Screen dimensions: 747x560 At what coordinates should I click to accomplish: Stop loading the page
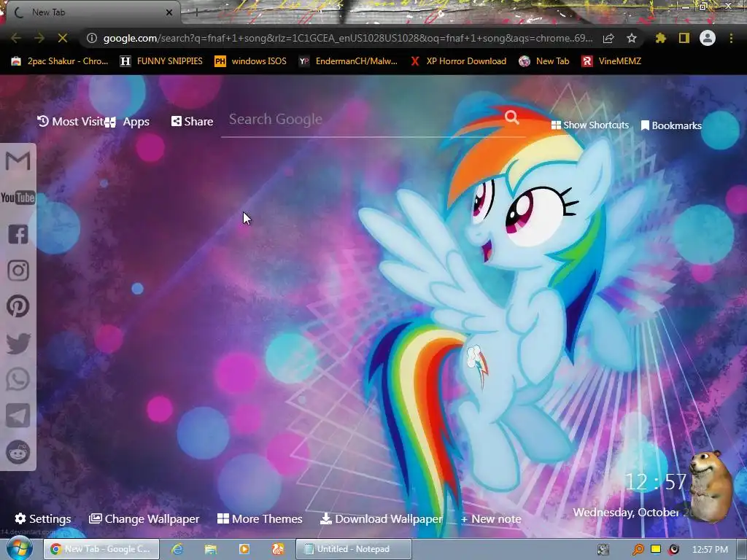click(x=63, y=38)
